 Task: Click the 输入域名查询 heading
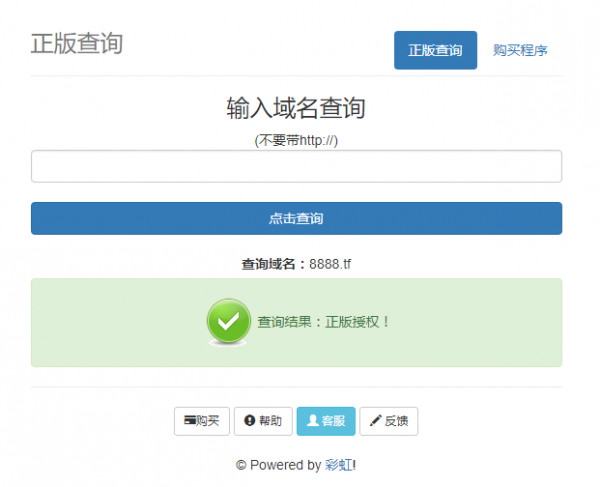coord(296,108)
